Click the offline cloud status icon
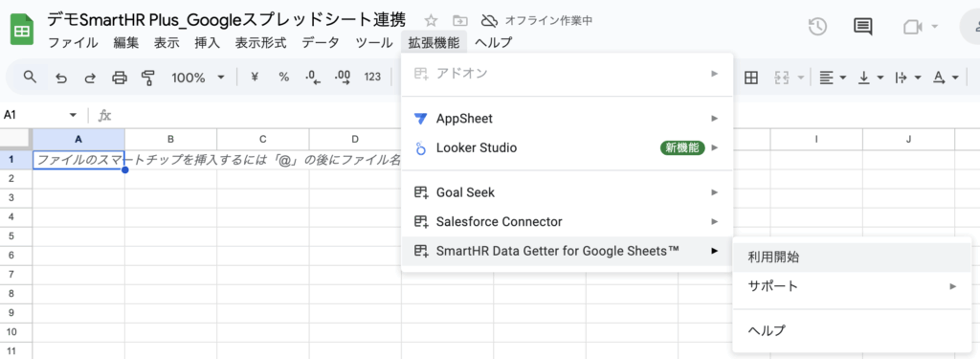 tap(488, 20)
